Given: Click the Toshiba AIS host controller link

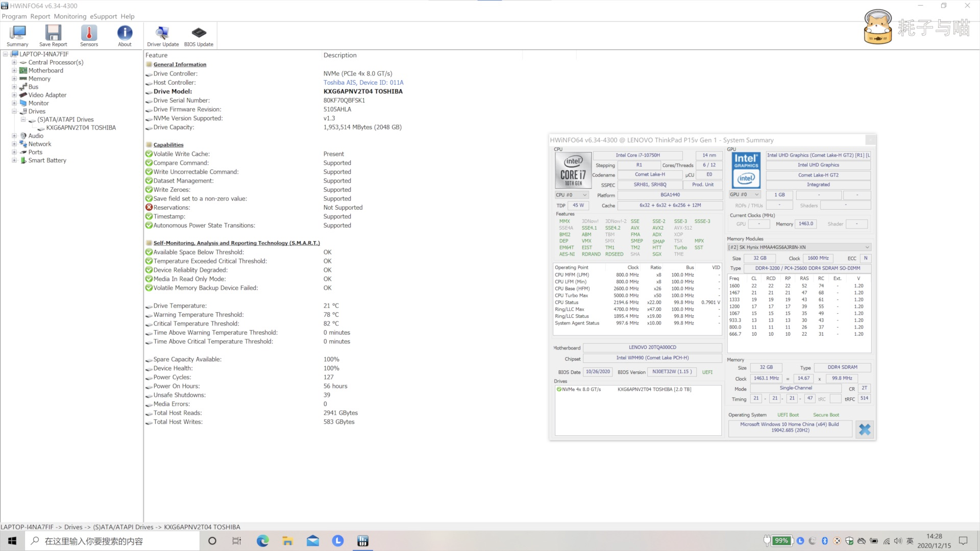Looking at the screenshot, I should [363, 83].
